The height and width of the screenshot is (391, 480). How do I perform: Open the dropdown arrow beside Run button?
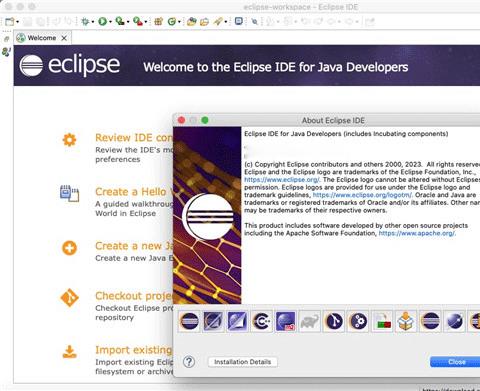[x=110, y=22]
